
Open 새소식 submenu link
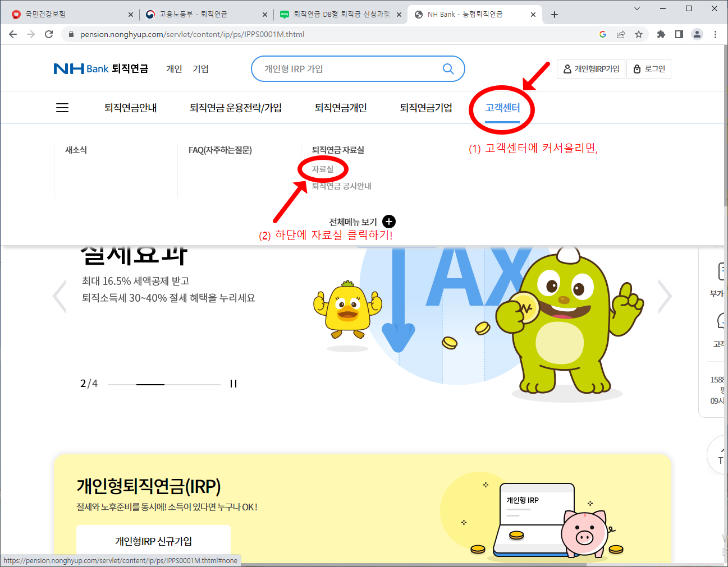(76, 150)
